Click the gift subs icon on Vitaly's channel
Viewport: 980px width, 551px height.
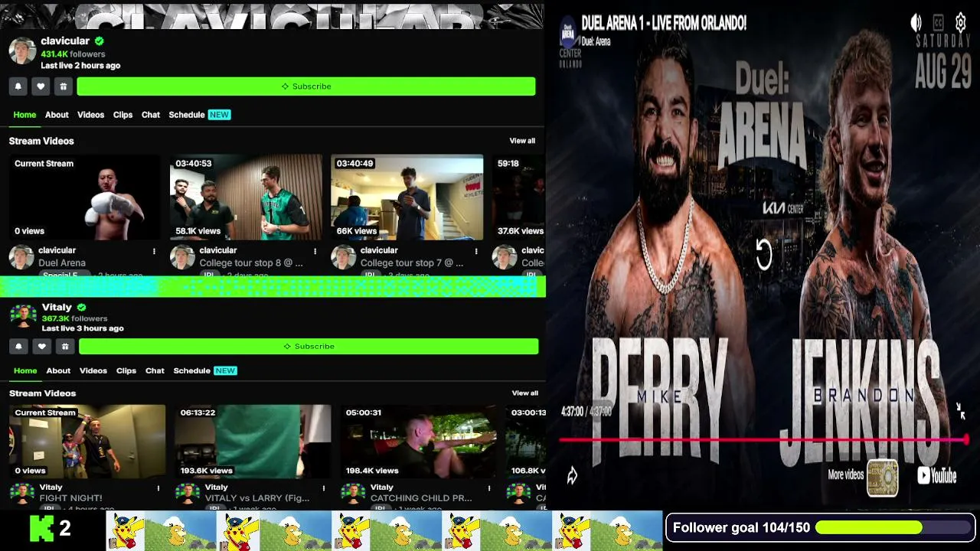tap(65, 347)
